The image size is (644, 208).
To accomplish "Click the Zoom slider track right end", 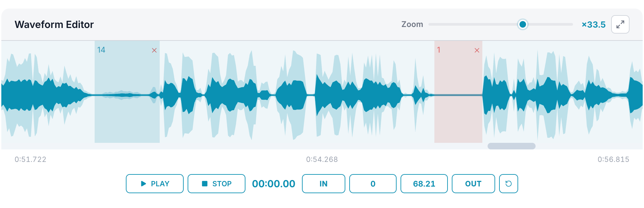I will 571,24.
